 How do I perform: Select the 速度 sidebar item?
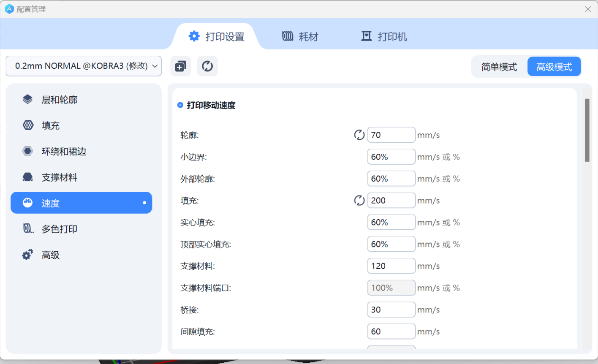point(81,203)
